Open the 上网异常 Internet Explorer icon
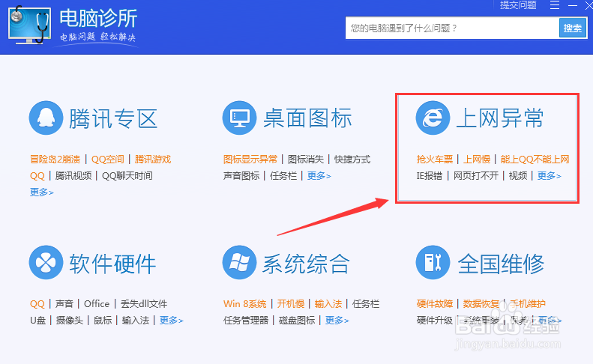The width and height of the screenshot is (593, 364). (433, 118)
